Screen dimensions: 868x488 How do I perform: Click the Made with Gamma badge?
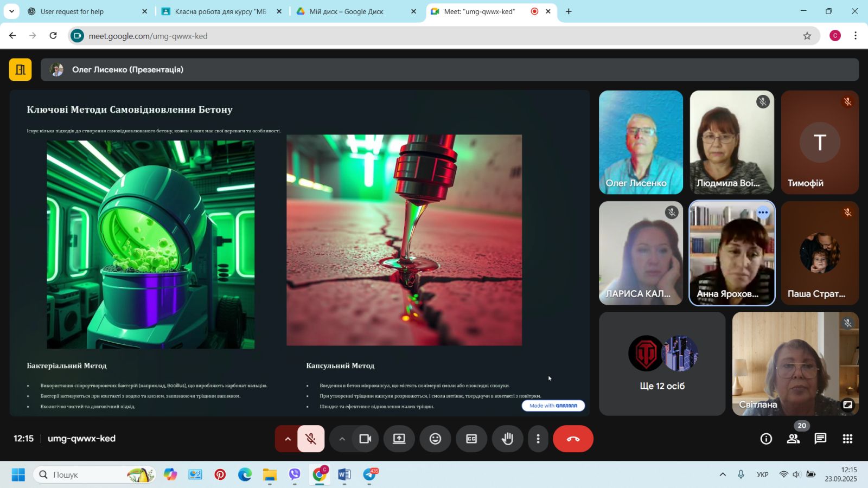pos(553,406)
